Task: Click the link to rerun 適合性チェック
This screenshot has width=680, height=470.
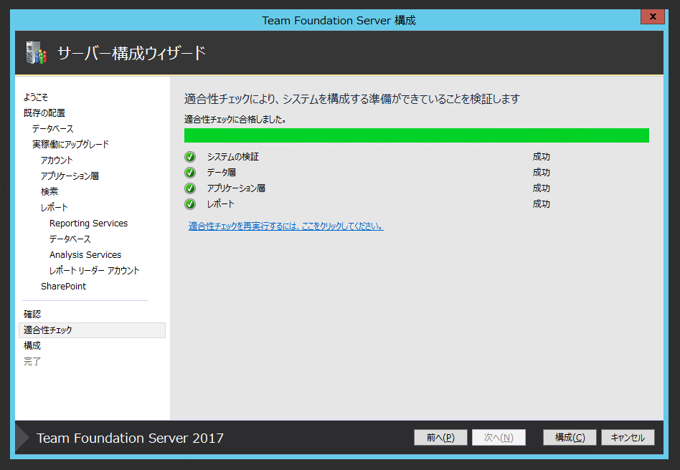Action: tap(286, 226)
